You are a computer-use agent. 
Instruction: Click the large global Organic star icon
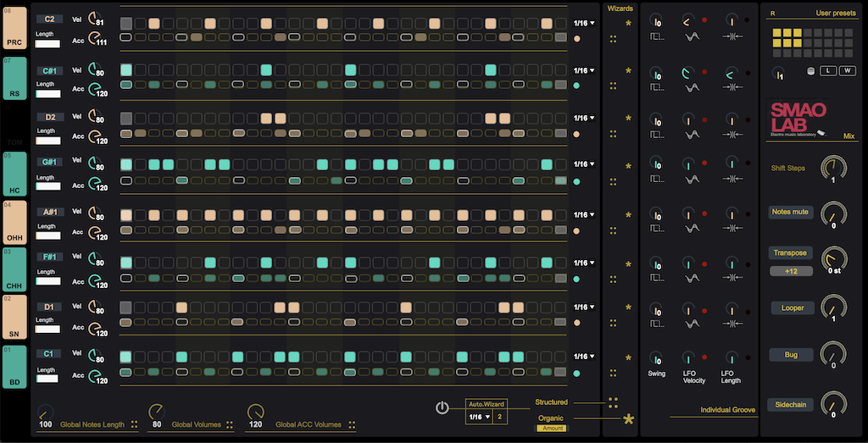628,419
